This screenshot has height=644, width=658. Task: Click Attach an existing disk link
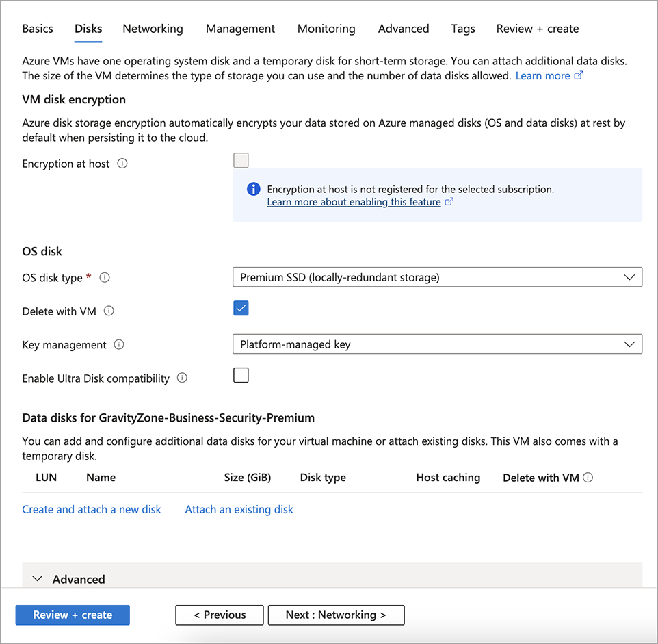tap(239, 509)
